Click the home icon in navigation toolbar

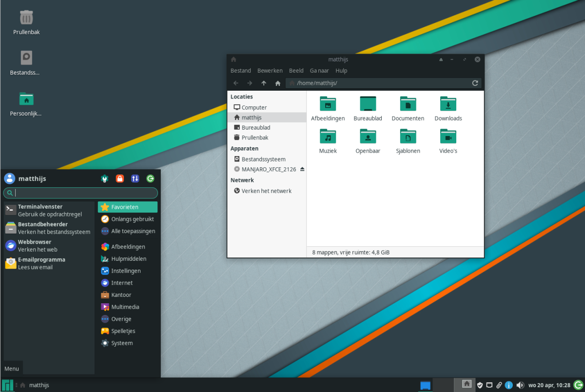coord(278,83)
